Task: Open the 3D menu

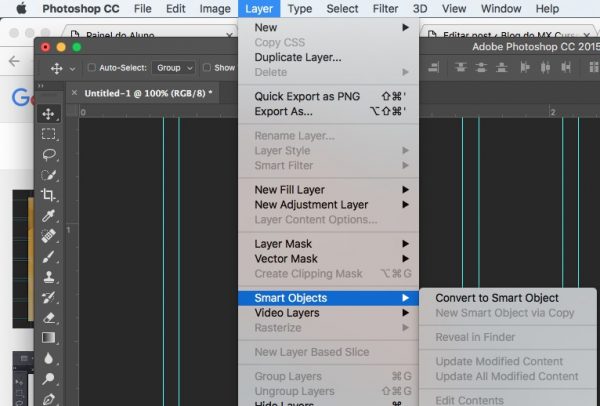Action: click(420, 8)
